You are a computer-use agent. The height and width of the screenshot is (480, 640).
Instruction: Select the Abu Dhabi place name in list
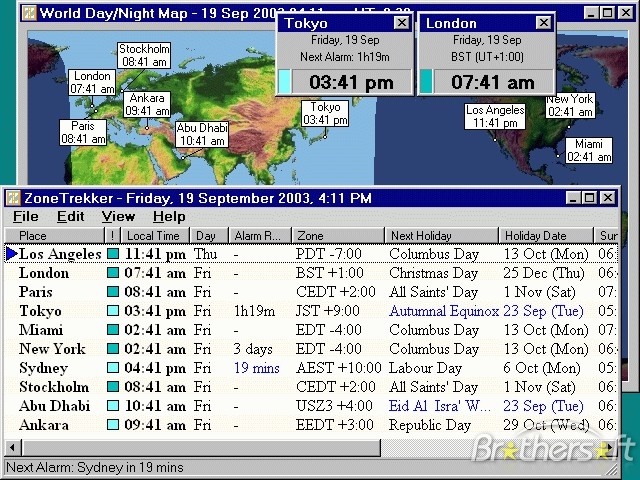(x=54, y=406)
